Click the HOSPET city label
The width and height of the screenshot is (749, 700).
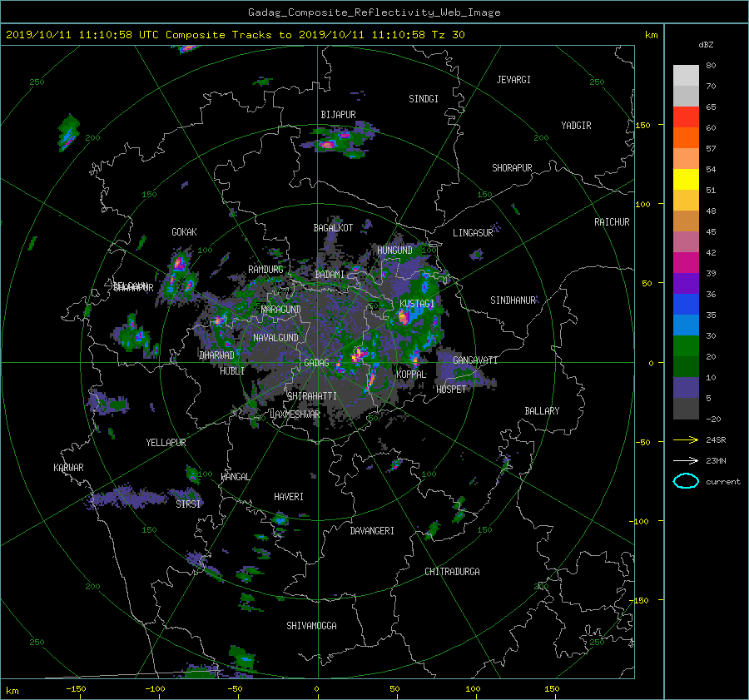click(451, 390)
